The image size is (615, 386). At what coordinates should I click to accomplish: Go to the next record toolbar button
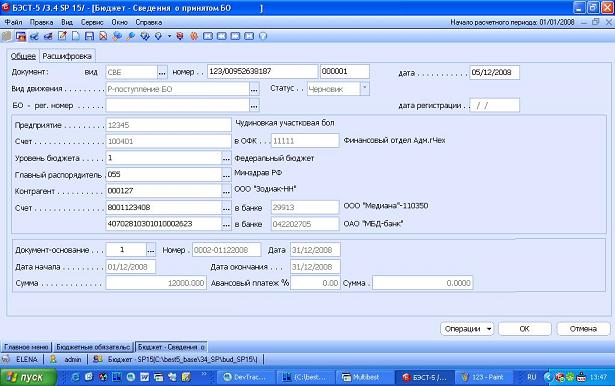point(235,36)
